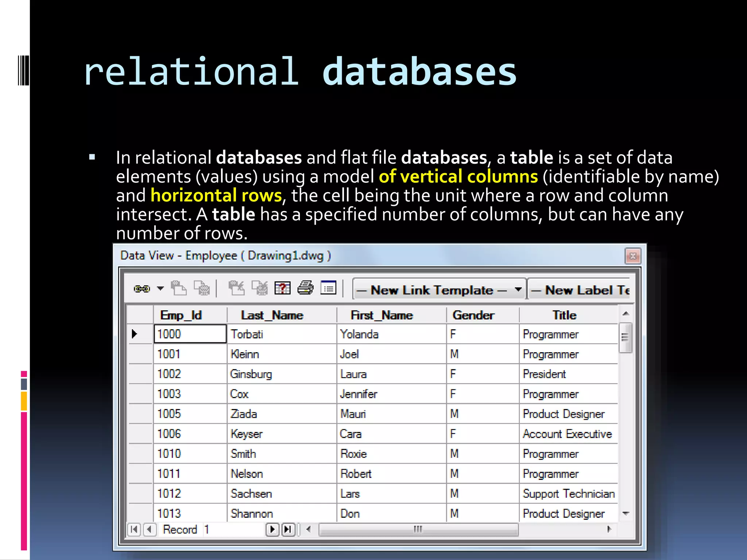Open the link icon dropdown arrow
747x560 pixels.
tap(160, 289)
